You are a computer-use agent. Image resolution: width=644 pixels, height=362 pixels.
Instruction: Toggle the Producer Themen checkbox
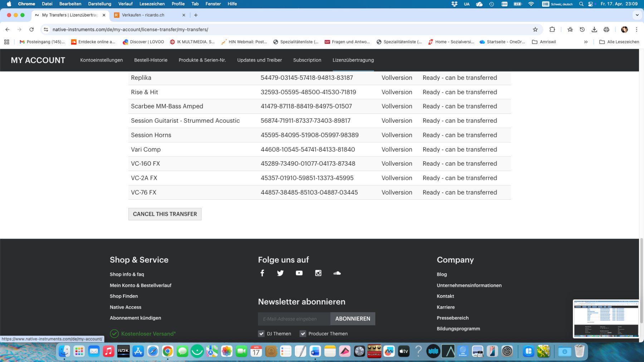pyautogui.click(x=303, y=334)
